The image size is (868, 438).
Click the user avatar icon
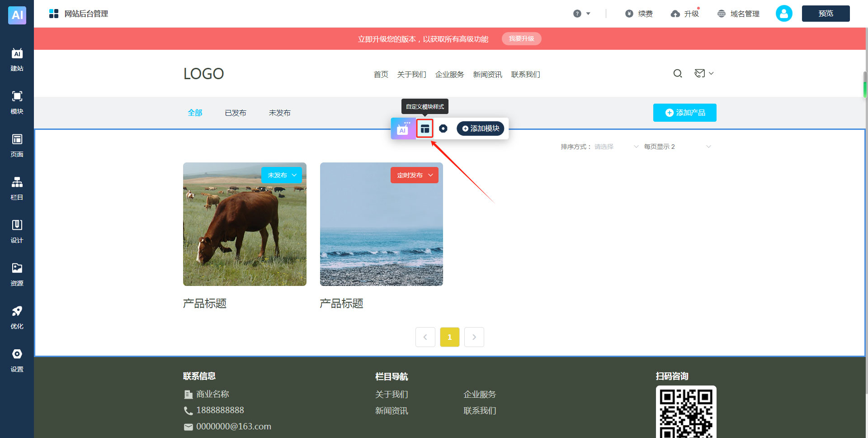tap(784, 14)
